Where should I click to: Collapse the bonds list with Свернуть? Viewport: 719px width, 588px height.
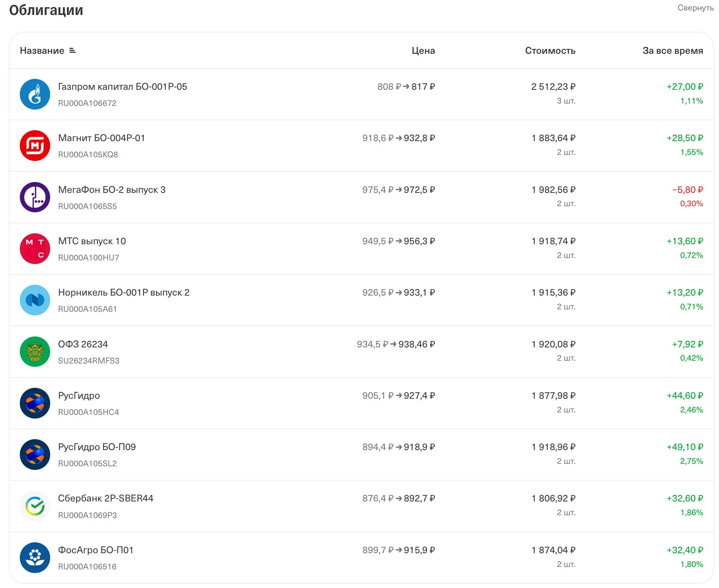tap(696, 8)
